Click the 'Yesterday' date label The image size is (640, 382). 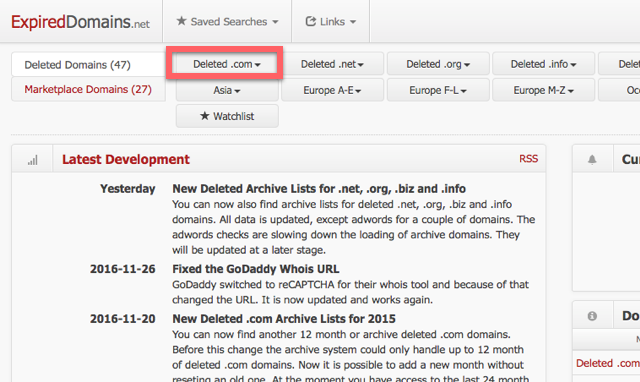pos(128,189)
